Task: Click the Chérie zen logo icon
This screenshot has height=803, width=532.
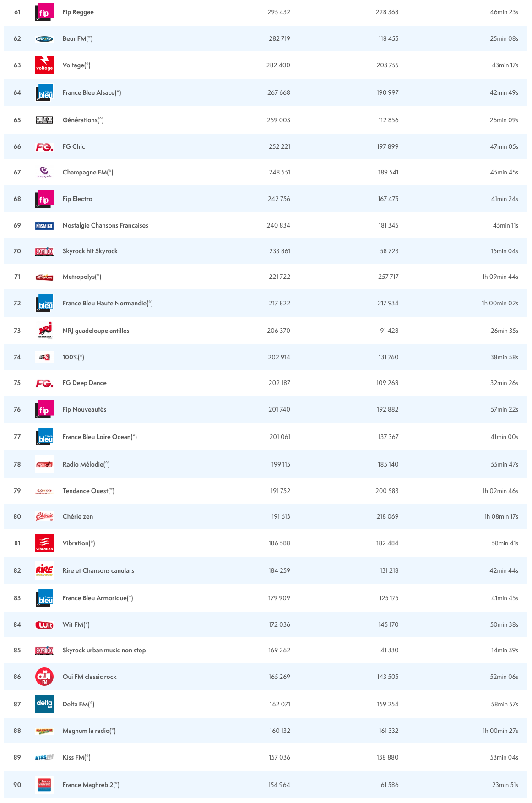Action: (x=44, y=516)
